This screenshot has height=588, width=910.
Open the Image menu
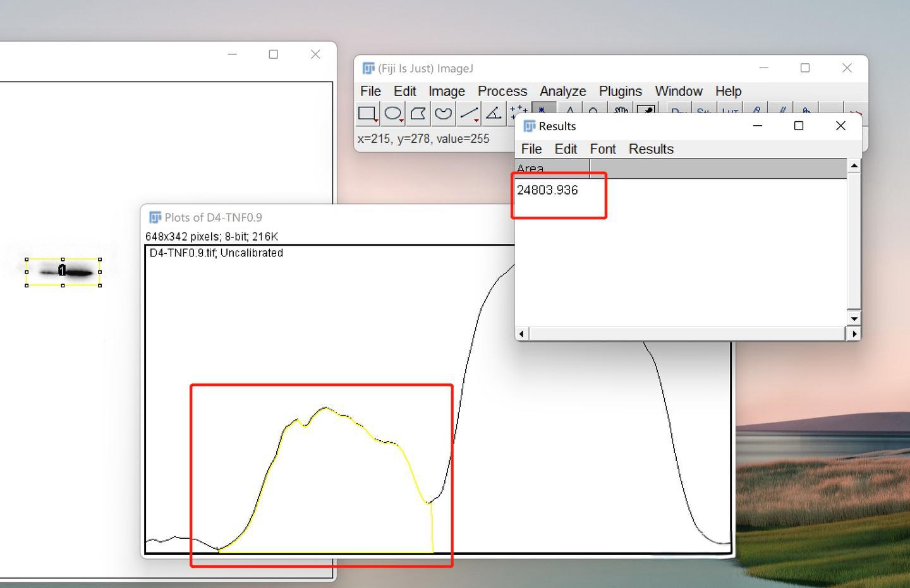point(446,91)
